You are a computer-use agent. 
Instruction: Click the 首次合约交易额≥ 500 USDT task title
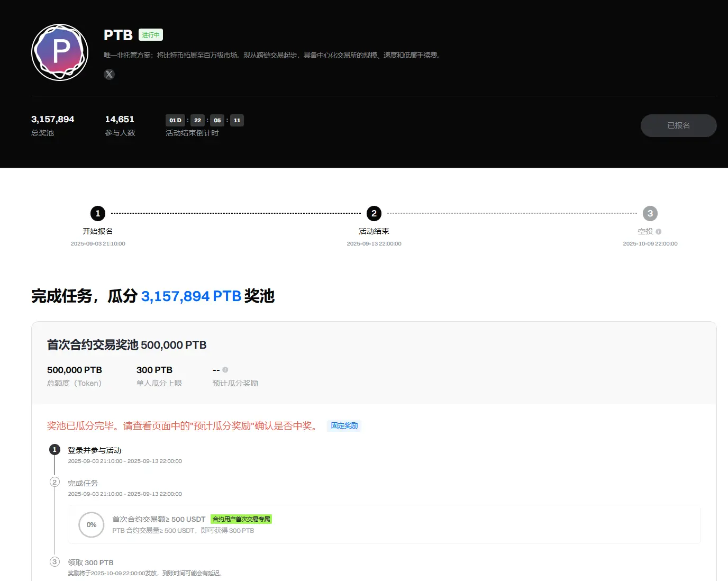click(x=159, y=519)
